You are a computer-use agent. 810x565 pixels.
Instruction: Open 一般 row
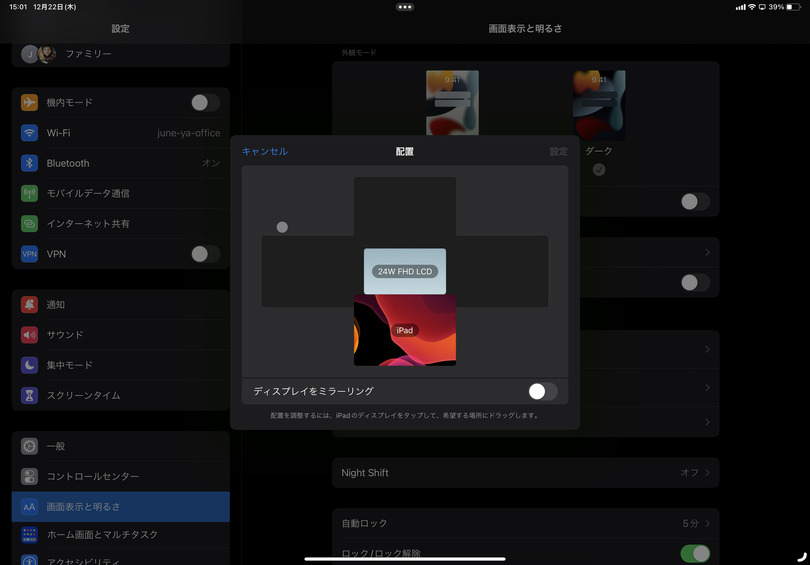pyautogui.click(x=120, y=446)
